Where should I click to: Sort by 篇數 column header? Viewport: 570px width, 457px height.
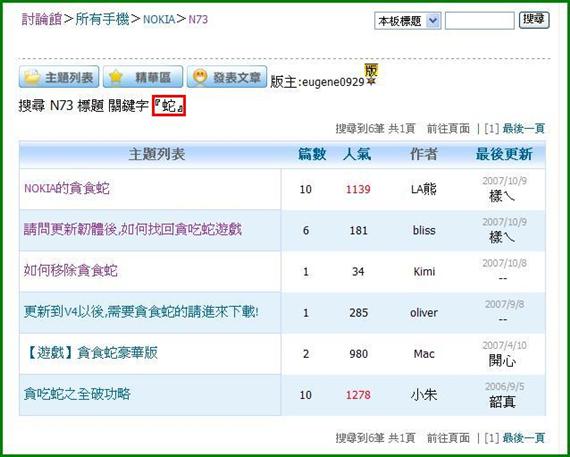click(312, 154)
